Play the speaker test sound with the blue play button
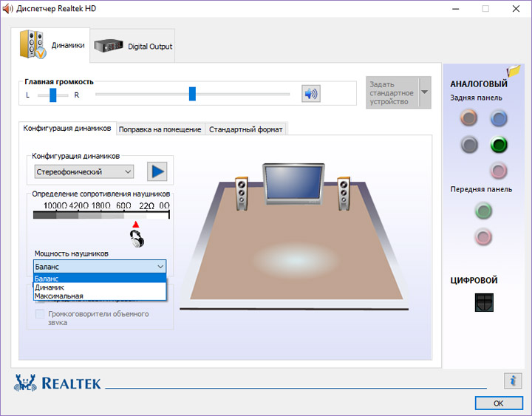 pyautogui.click(x=157, y=171)
